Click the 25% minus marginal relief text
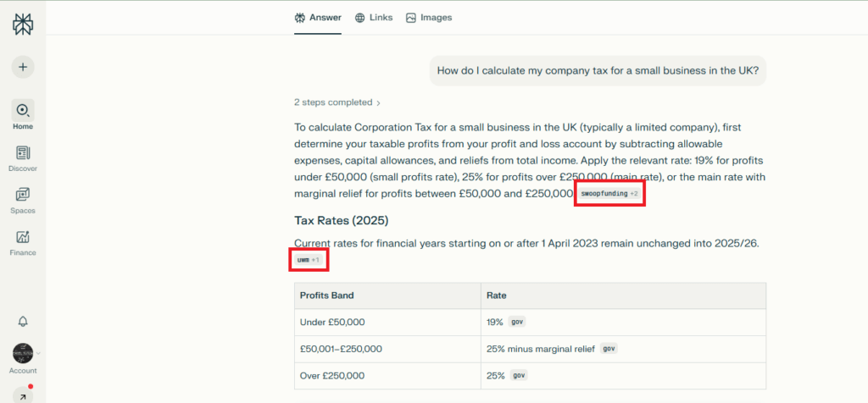Image resolution: width=868 pixels, height=403 pixels. click(x=541, y=349)
